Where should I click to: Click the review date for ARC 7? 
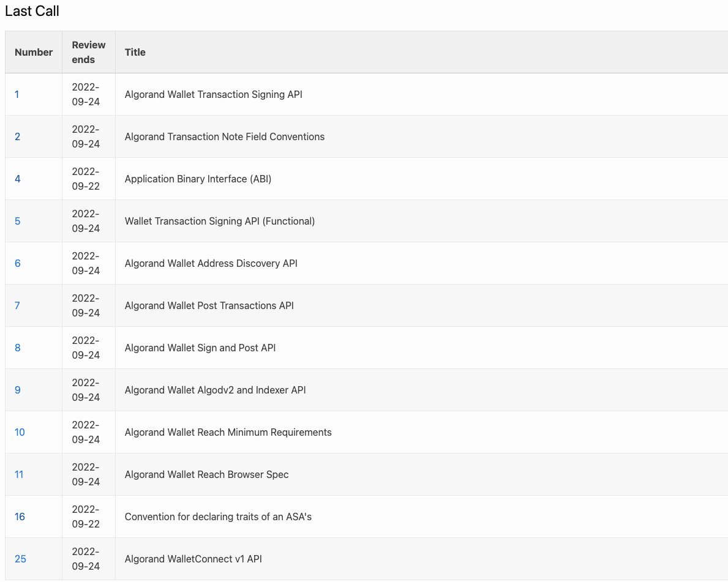[86, 306]
